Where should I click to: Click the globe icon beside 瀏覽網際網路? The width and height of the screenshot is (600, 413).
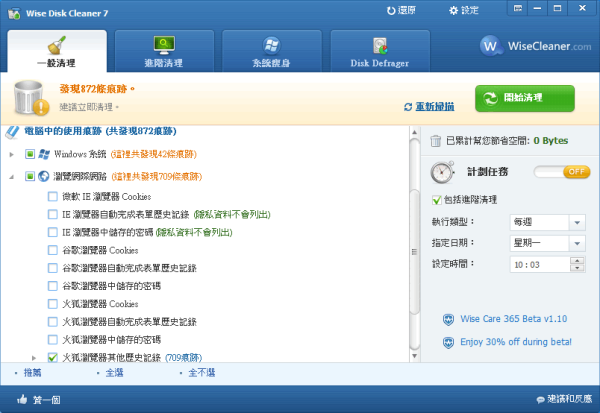click(44, 176)
